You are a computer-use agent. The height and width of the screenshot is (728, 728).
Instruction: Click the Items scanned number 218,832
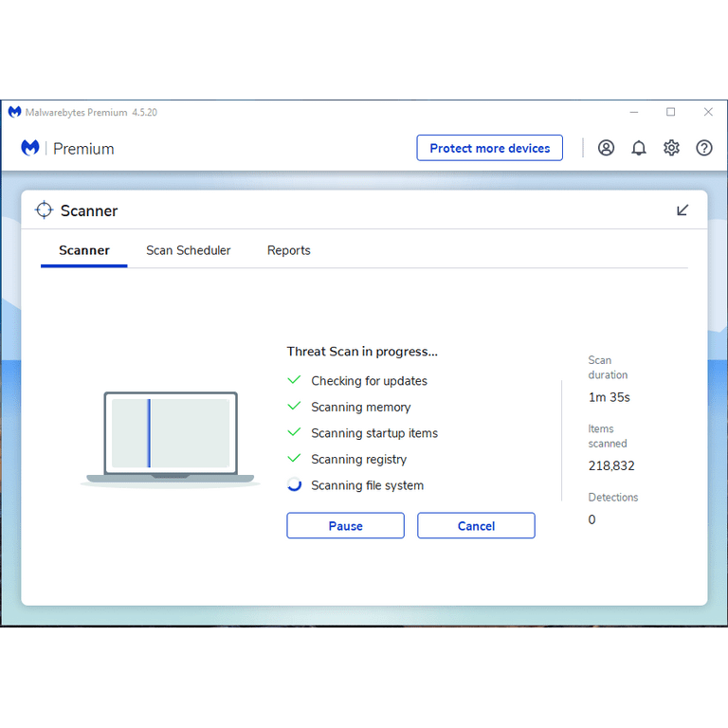coord(611,465)
